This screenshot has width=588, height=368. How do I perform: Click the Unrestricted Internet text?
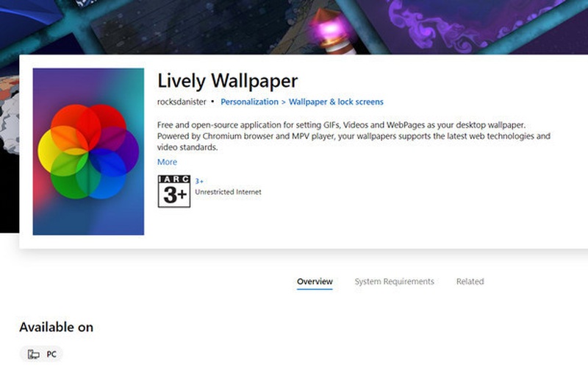click(228, 192)
